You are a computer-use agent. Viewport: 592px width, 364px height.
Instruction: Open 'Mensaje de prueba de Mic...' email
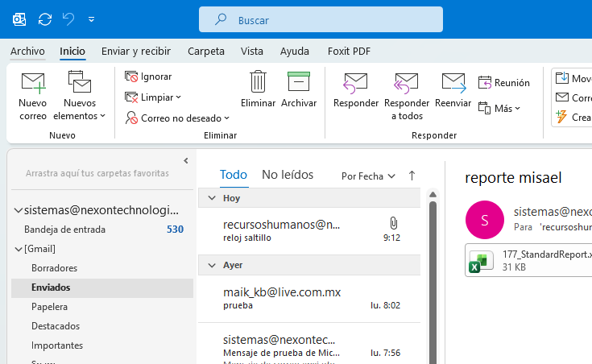[309, 344]
